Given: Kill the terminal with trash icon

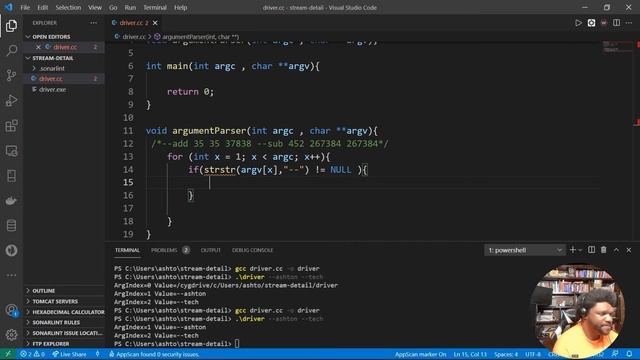Looking at the screenshot, I should click(604, 250).
